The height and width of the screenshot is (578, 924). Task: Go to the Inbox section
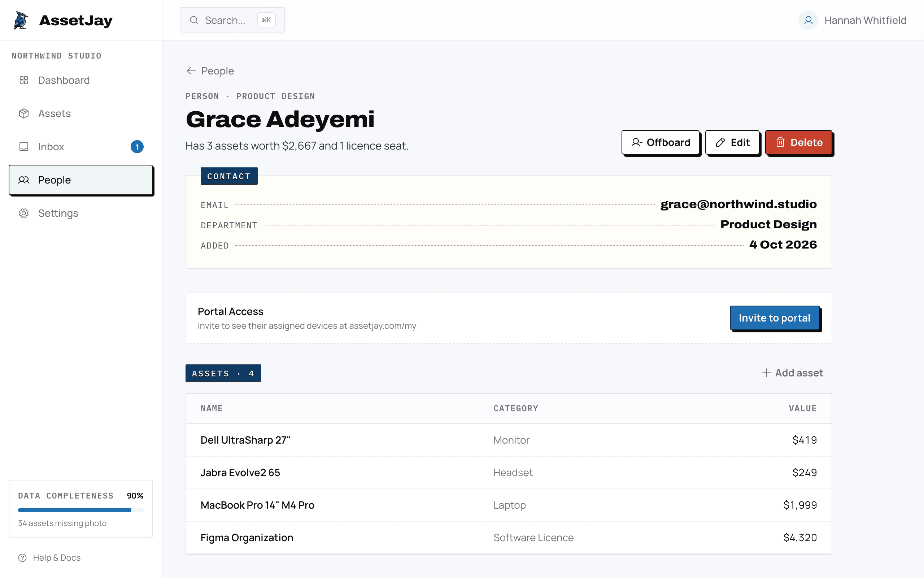(x=81, y=147)
